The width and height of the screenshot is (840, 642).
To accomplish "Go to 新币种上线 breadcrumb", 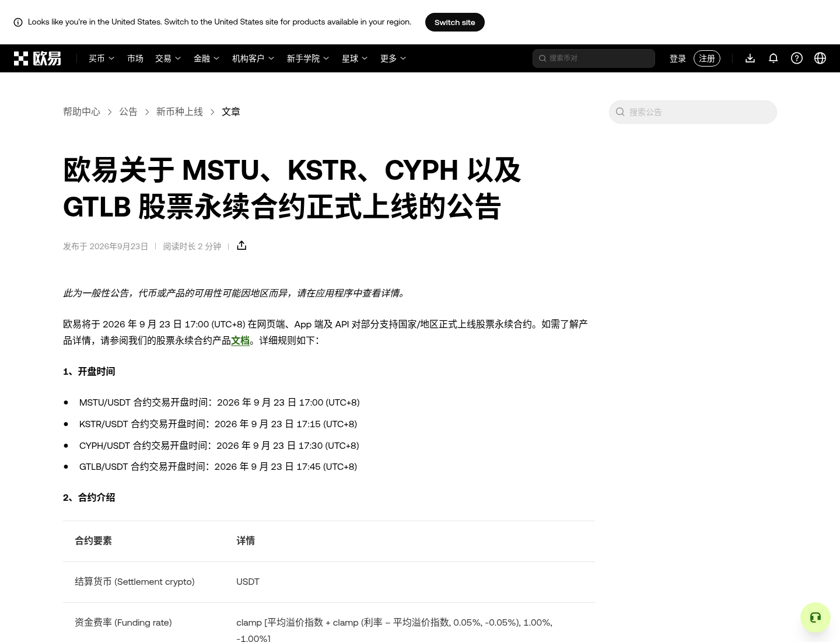I will (180, 111).
